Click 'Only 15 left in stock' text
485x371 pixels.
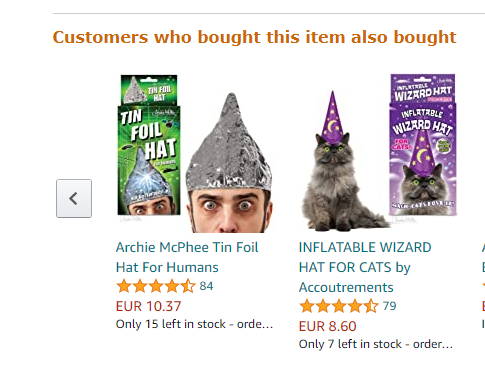(x=194, y=324)
